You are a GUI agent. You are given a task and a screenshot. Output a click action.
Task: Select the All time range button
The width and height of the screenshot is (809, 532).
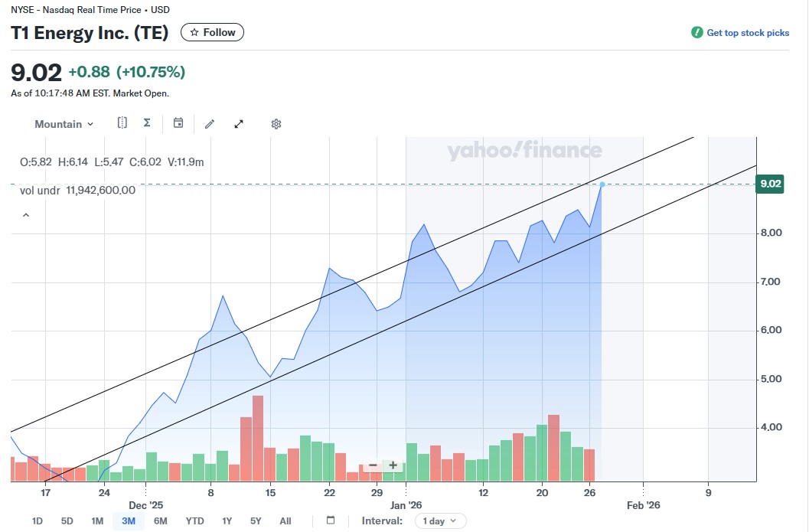click(x=285, y=521)
